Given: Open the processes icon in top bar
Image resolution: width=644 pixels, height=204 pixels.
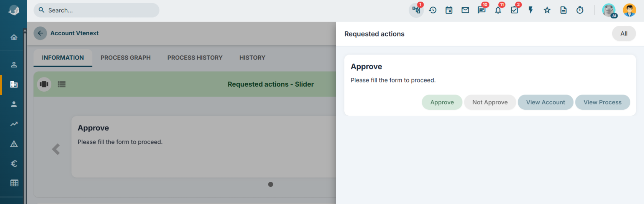Looking at the screenshot, I should click(x=416, y=10).
